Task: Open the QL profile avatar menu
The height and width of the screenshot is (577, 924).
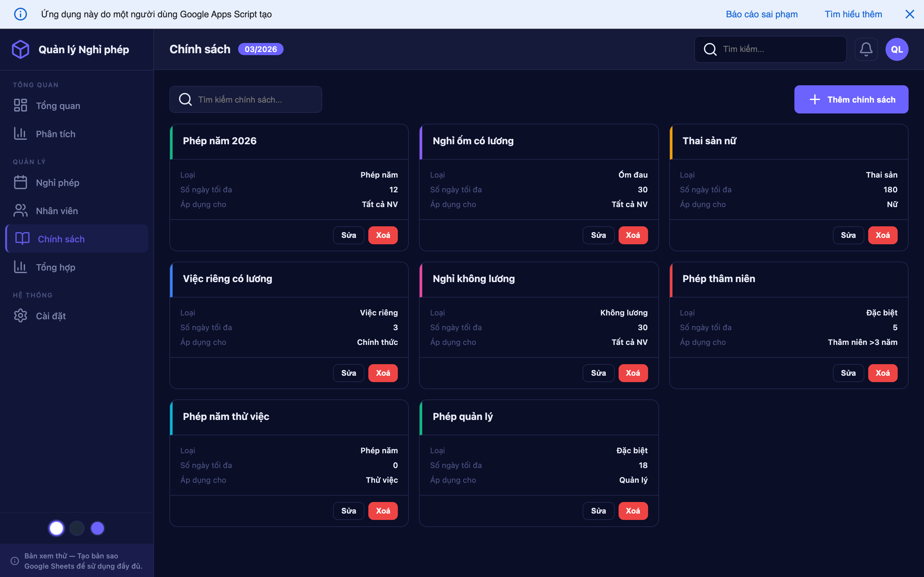Action: [x=896, y=49]
